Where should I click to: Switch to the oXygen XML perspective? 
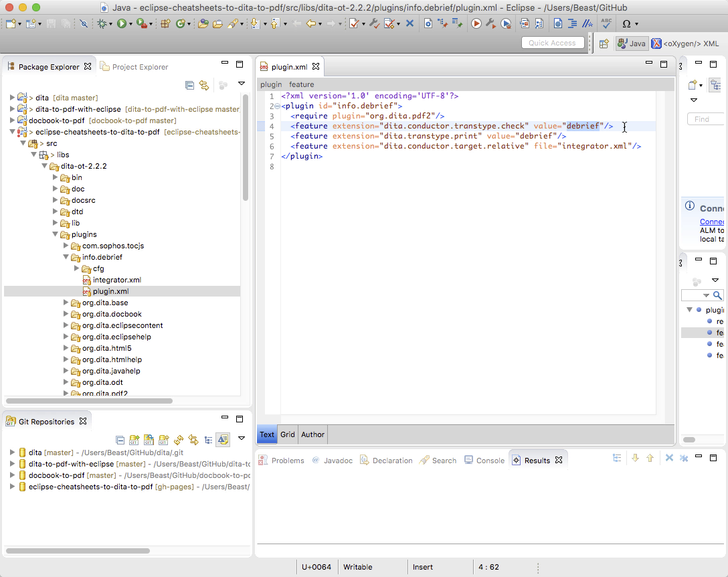click(x=685, y=44)
